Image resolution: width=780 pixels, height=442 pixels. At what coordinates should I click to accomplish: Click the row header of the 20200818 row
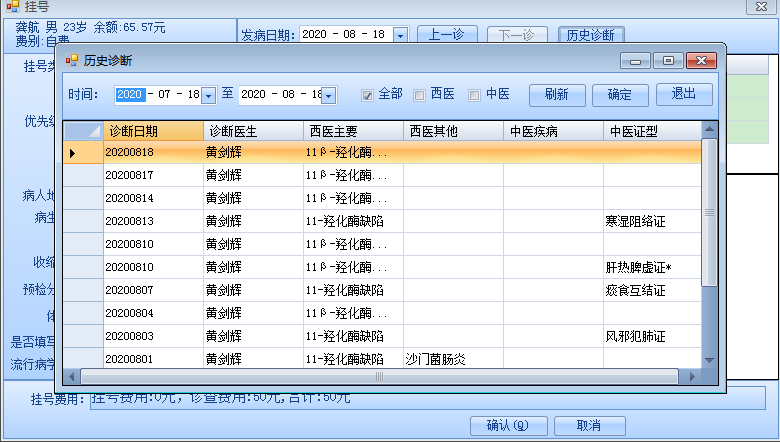pos(83,153)
